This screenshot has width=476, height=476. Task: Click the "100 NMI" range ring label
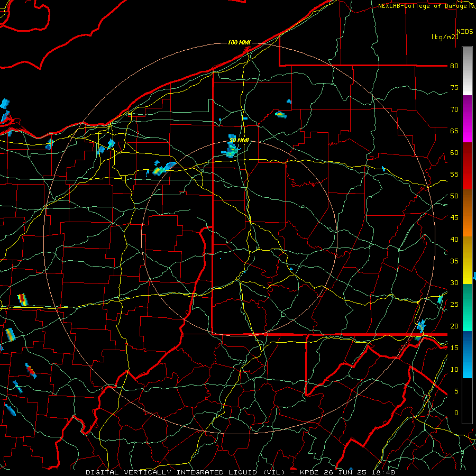pyautogui.click(x=239, y=42)
